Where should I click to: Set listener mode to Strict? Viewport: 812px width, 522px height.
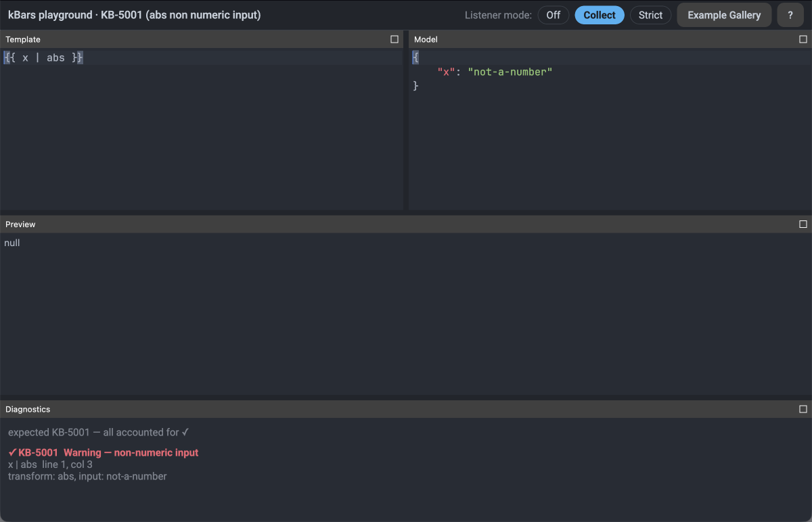tap(650, 15)
